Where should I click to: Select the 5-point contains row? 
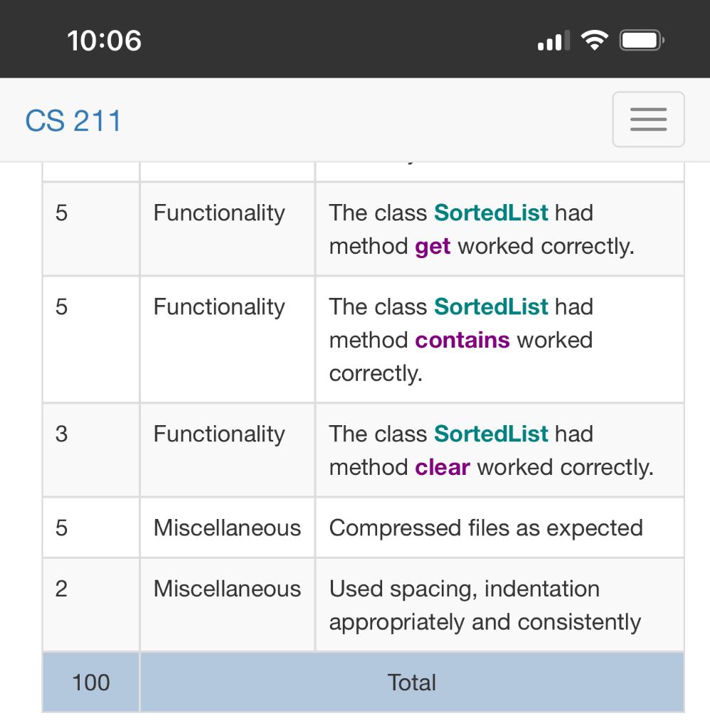coord(355,339)
